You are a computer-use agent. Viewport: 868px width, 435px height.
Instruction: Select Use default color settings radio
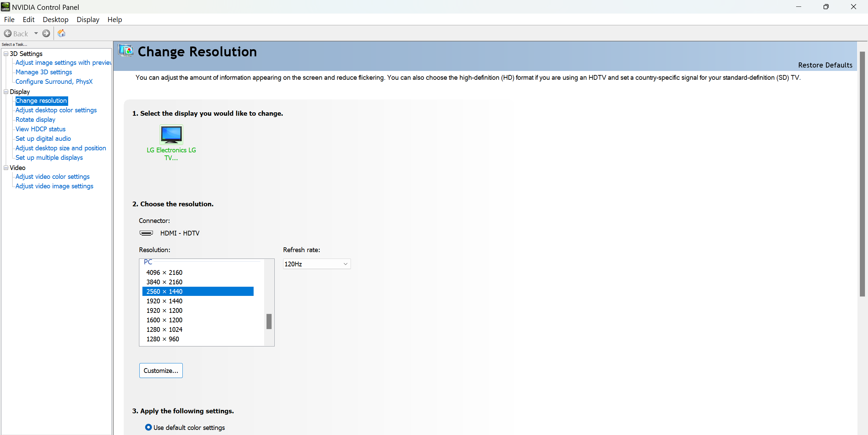click(149, 427)
